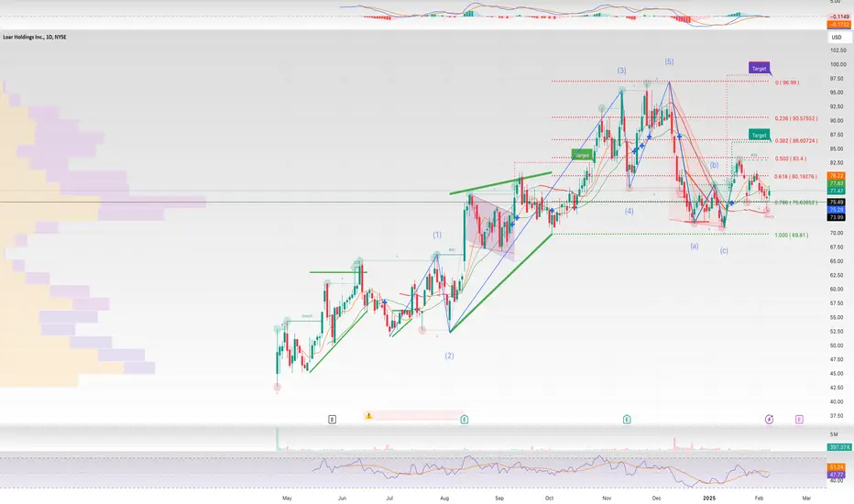Click the -0.1149 MACD value tag
Screen dimensions: 854x504
click(x=838, y=16)
